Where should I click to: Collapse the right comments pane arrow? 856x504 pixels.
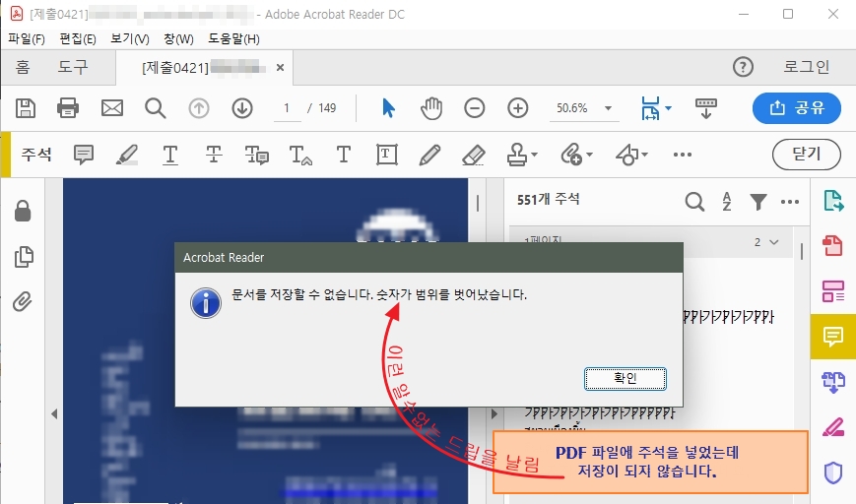click(x=494, y=414)
